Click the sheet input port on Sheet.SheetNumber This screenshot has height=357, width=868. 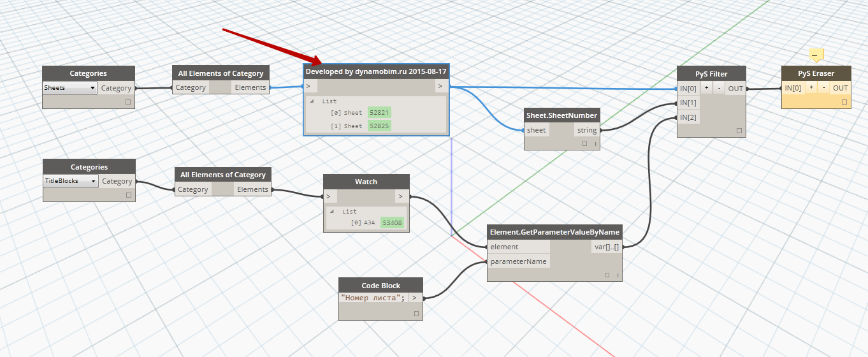(537, 130)
